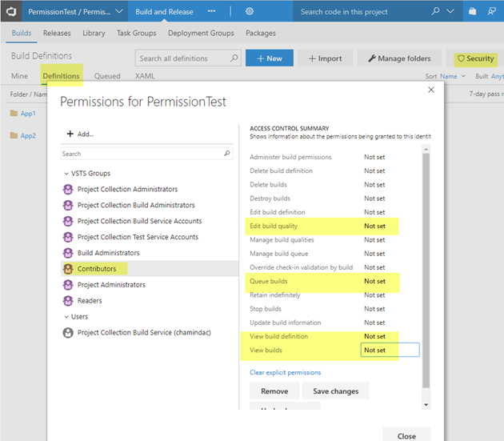This screenshot has width=504, height=441.
Task: Select Project Collection Test Service Accounts icon
Action: (x=68, y=237)
